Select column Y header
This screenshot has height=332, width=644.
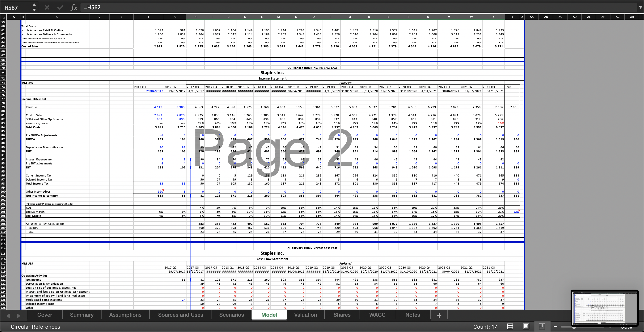coord(512,17)
